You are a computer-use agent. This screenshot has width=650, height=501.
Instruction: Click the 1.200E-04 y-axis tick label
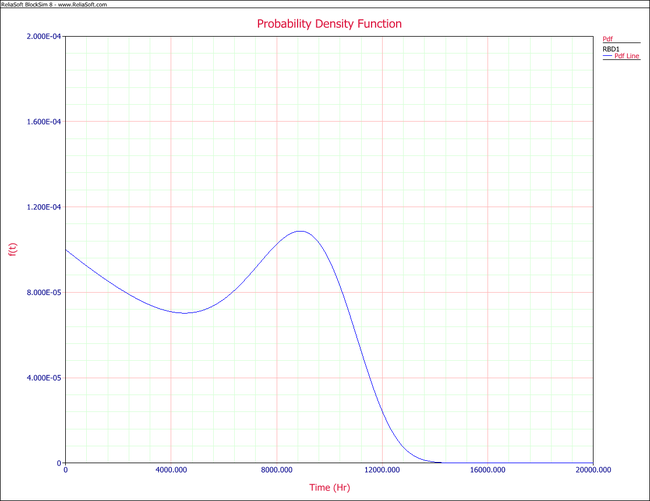[x=42, y=207]
